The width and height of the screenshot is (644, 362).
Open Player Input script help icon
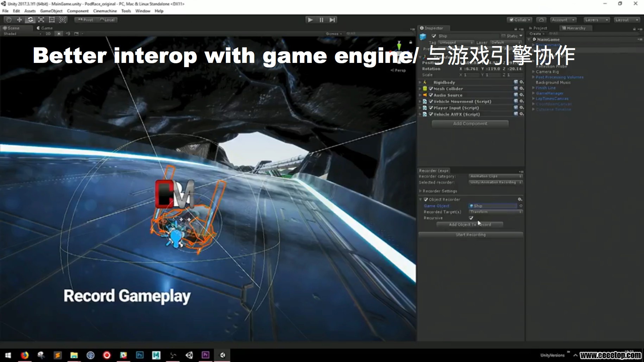pyautogui.click(x=516, y=108)
